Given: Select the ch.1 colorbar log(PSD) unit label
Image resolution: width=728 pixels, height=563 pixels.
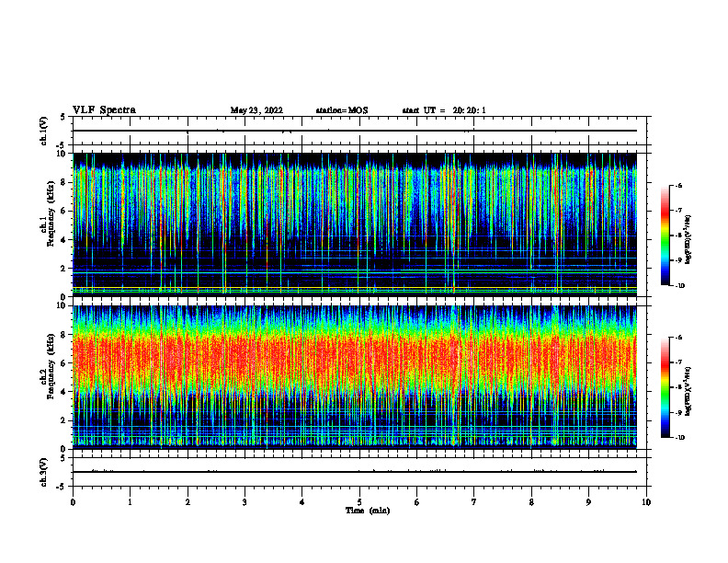Looking at the screenshot, I should [688, 239].
